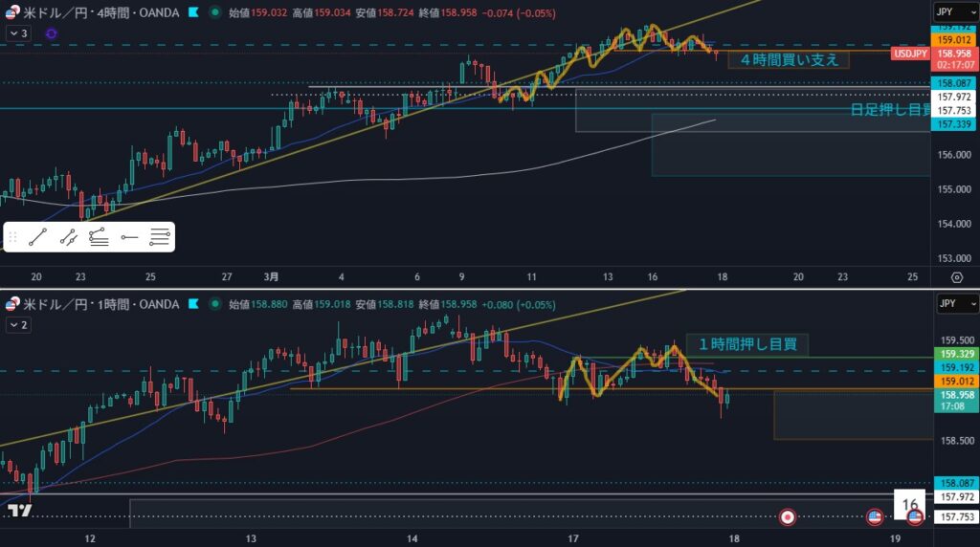Toggle the cyan flag on 1-hour chart
The image size is (980, 547).
(193, 304)
